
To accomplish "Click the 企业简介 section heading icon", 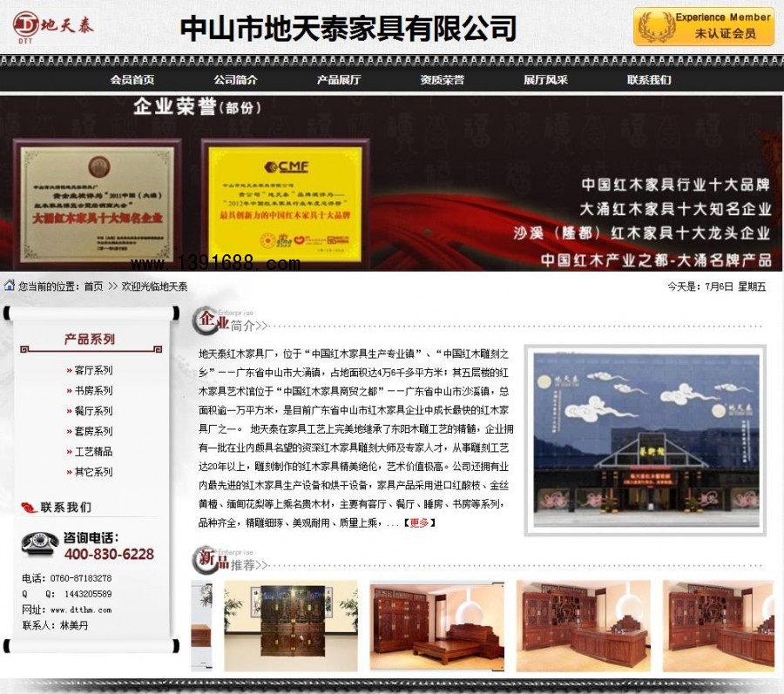I will point(209,320).
